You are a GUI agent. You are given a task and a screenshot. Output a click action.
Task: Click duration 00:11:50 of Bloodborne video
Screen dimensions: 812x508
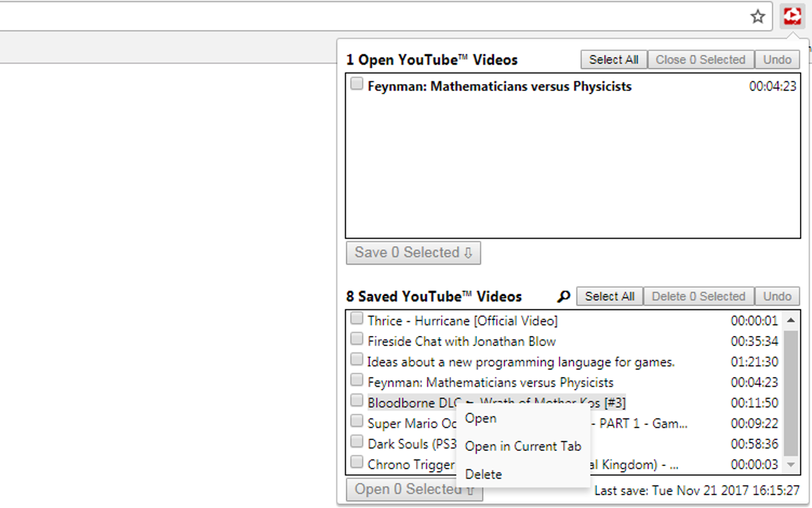click(x=754, y=403)
